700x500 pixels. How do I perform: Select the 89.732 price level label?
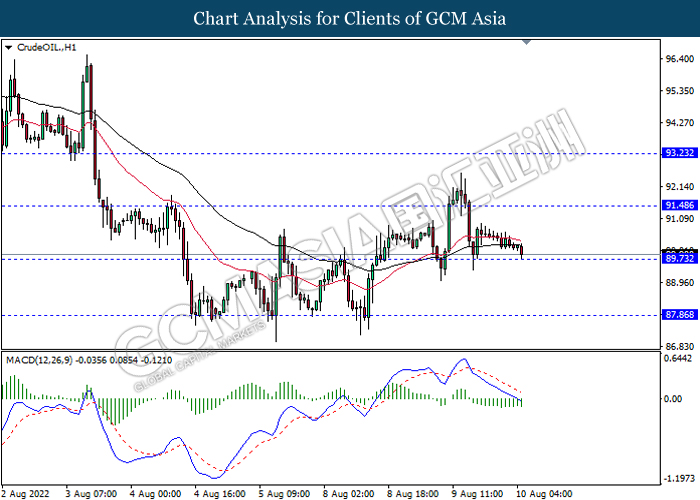click(680, 258)
